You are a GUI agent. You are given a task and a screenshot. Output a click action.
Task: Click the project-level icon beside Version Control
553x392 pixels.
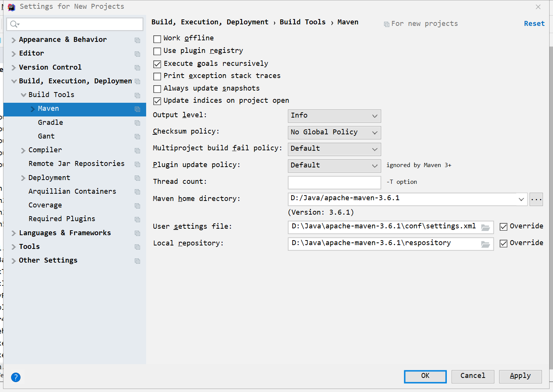point(137,68)
